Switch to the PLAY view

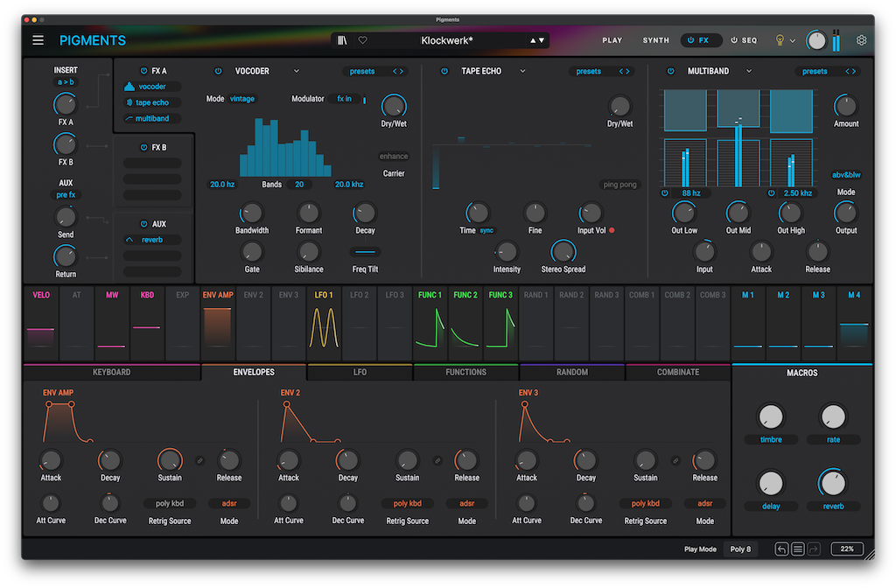click(x=612, y=40)
